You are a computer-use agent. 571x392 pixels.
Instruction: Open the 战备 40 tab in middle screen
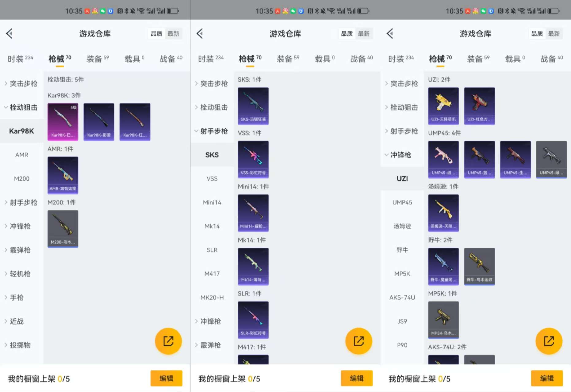click(362, 59)
